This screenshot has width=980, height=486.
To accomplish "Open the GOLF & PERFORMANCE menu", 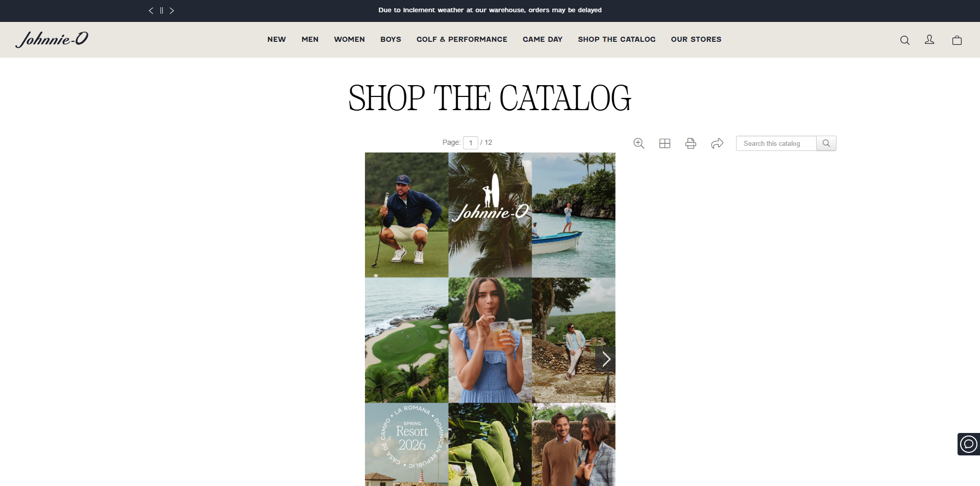I will (x=461, y=39).
